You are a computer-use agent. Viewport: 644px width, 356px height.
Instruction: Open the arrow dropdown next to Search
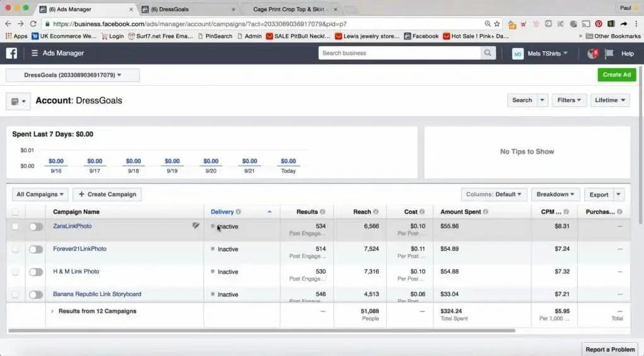click(542, 100)
